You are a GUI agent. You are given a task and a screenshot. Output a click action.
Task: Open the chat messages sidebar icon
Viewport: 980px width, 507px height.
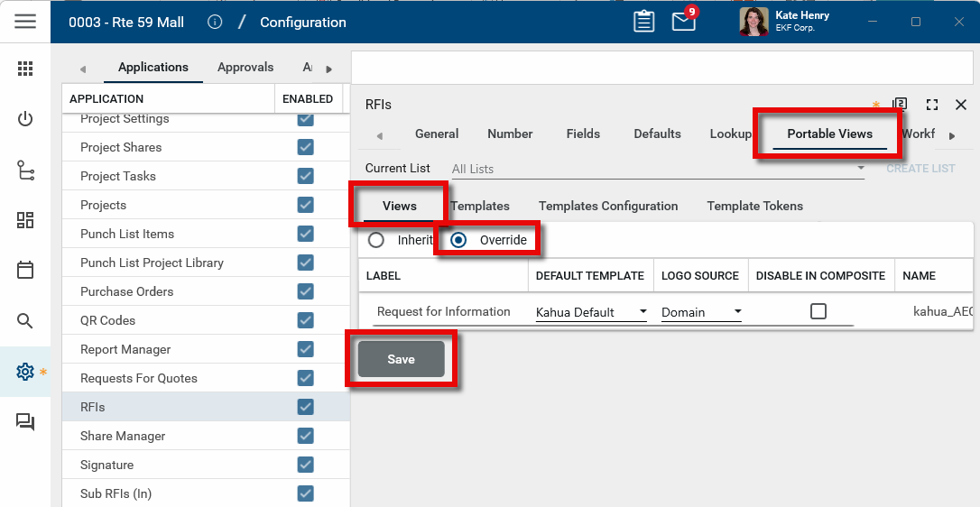25,422
